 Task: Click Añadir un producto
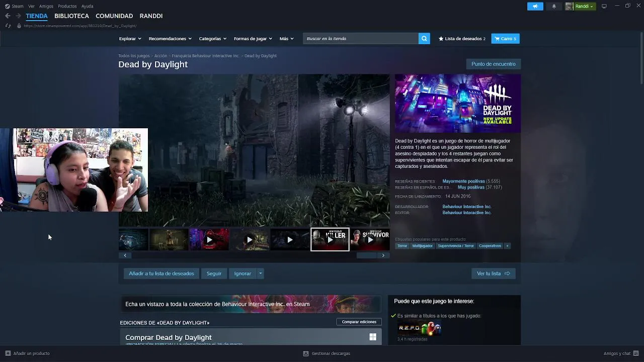27,353
